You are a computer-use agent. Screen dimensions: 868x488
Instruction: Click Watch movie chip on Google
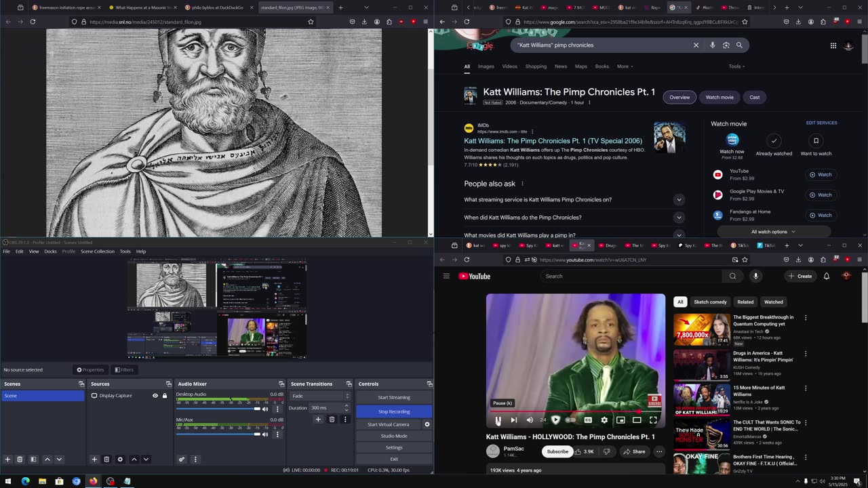tap(719, 97)
